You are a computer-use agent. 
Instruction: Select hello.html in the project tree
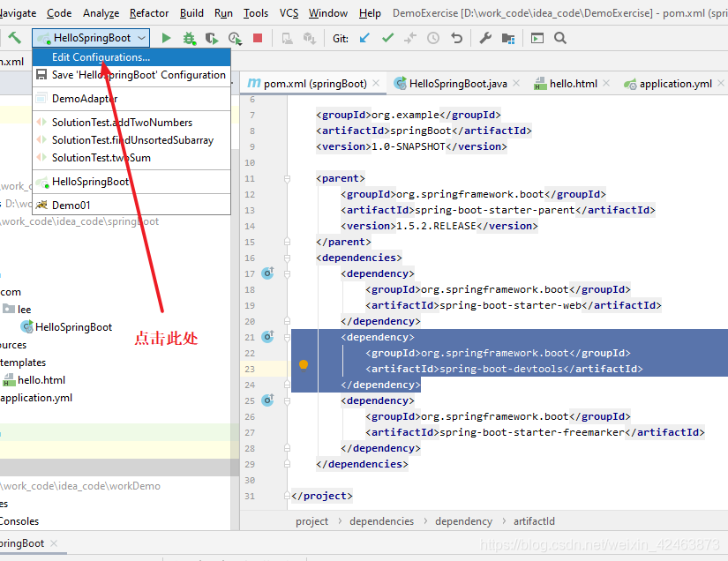[41, 380]
